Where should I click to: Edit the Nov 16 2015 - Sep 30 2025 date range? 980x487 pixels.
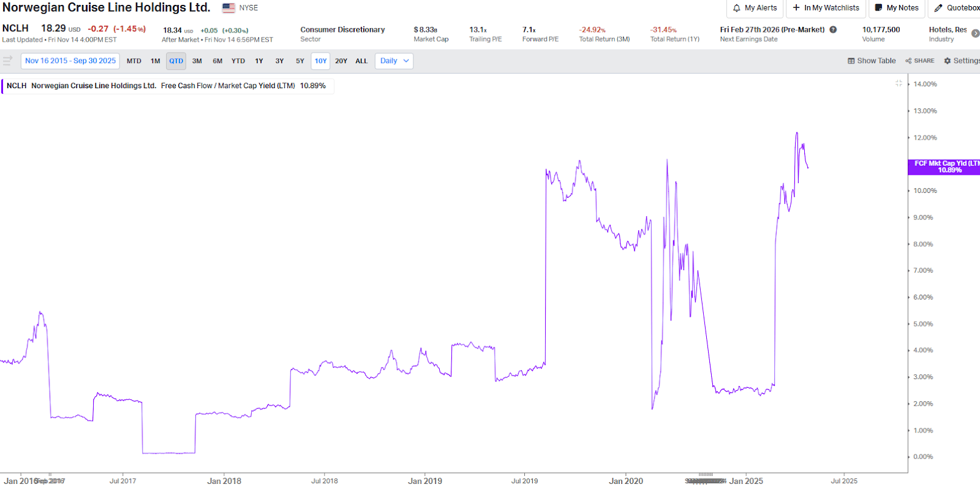[x=70, y=61]
